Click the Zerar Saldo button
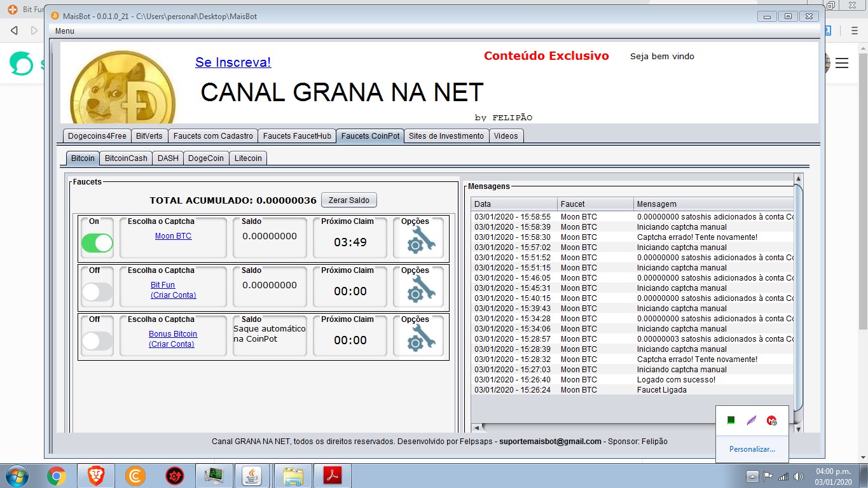Viewport: 868px width, 488px height. click(349, 200)
